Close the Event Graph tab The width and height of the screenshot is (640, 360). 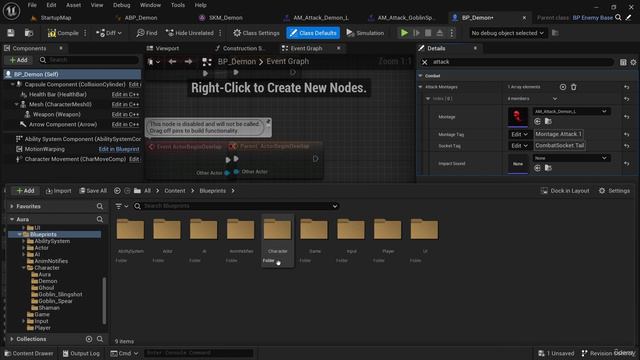[338, 48]
